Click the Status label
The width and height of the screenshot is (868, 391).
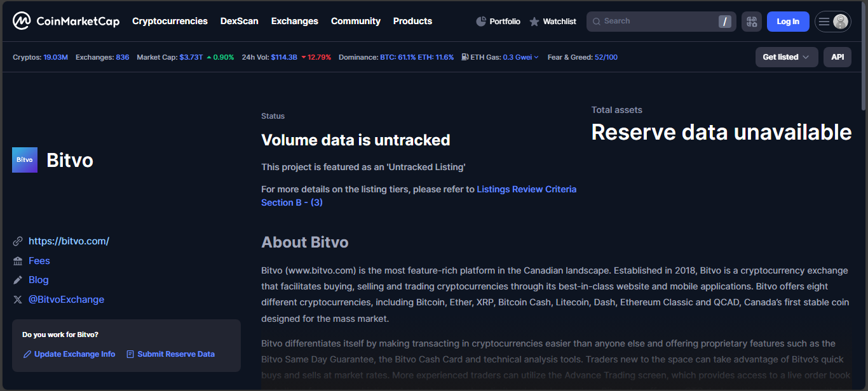273,116
